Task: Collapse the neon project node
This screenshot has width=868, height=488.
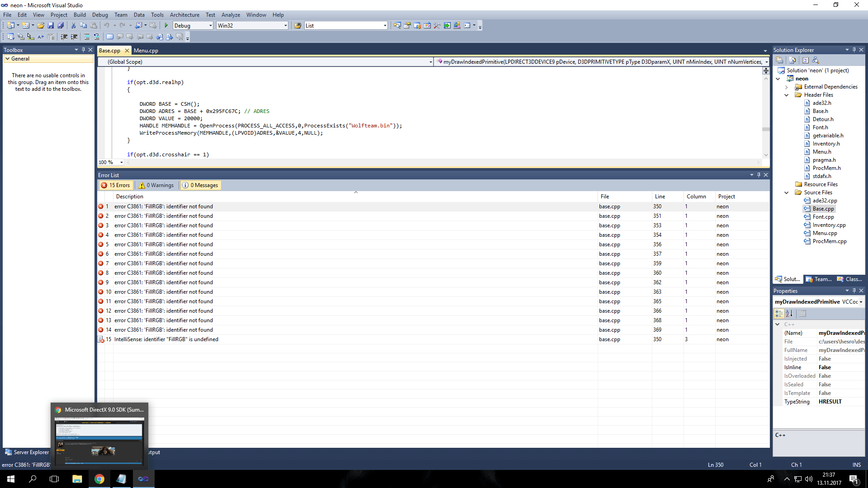Action: click(778, 79)
